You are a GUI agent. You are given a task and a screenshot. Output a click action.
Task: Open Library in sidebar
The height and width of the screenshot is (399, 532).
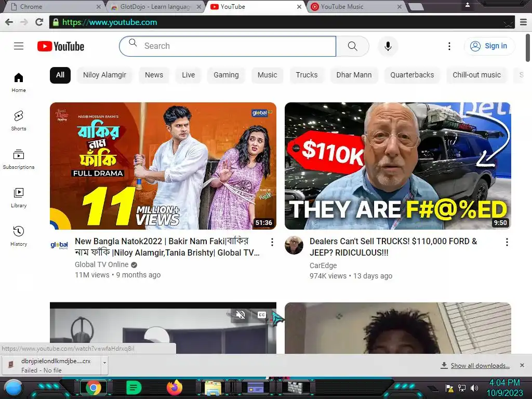(x=19, y=198)
